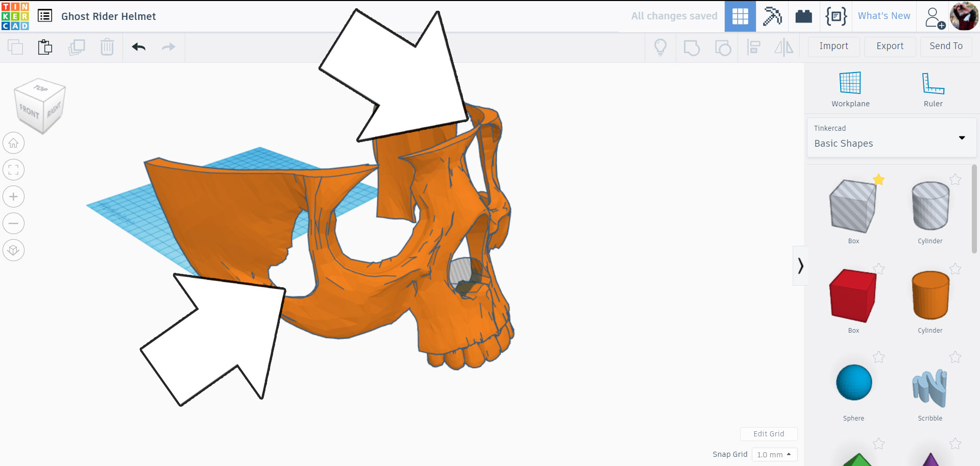
Task: Favorite the striped Cylinder hole shape
Action: (955, 180)
